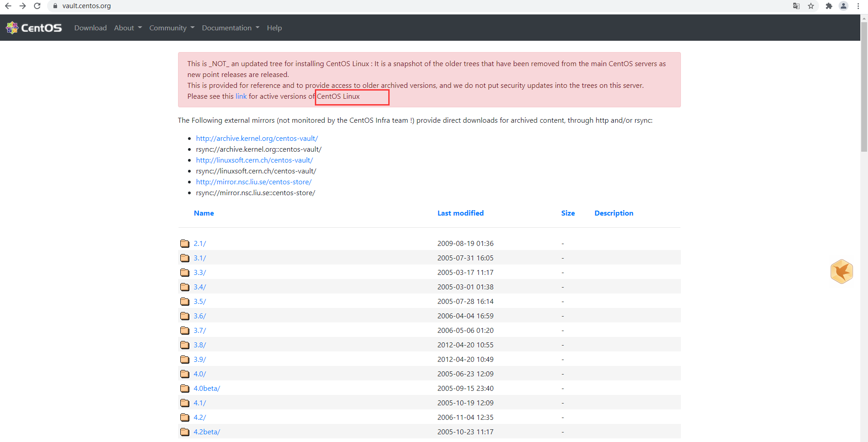Viewport: 868px width, 442px height.
Task: Open the browser profile avatar
Action: pyautogui.click(x=844, y=6)
